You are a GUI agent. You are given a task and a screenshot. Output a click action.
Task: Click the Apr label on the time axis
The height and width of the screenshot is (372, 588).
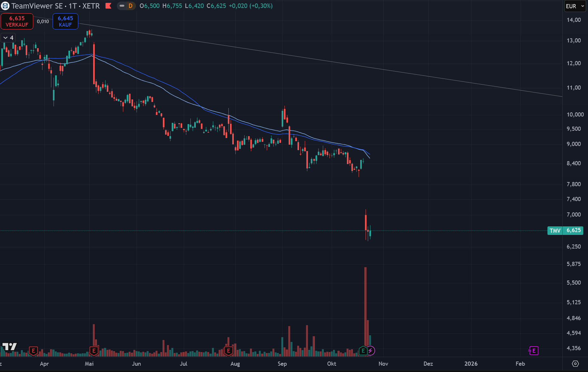click(x=44, y=364)
